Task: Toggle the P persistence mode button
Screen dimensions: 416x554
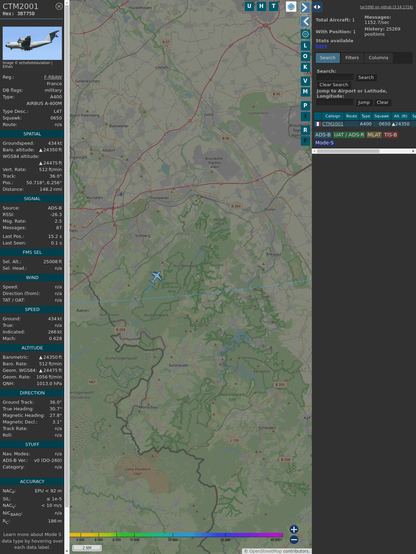Action: coord(305,106)
